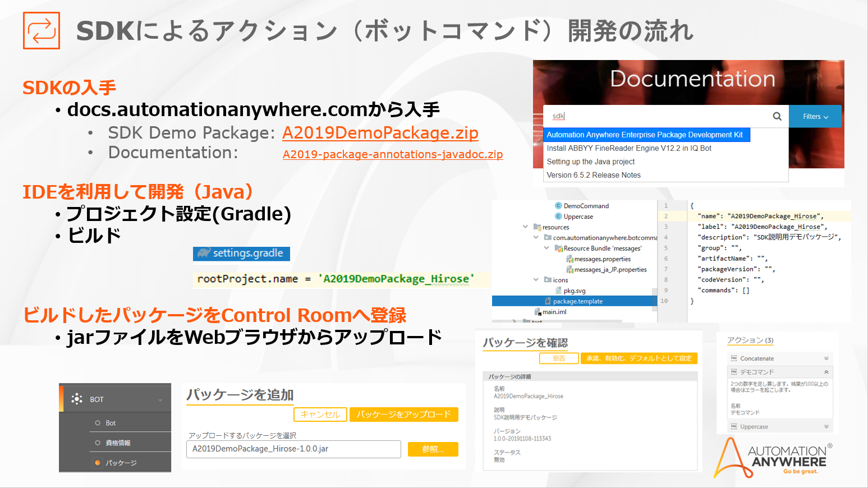
Task: Select the 資格情報 radio item in sidebar
Action: click(98, 443)
